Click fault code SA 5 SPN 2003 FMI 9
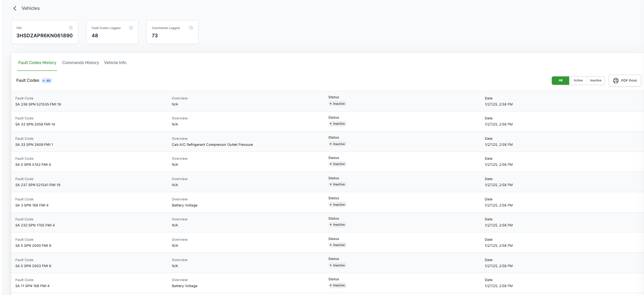Screen dimensions: 644x295 [33, 266]
